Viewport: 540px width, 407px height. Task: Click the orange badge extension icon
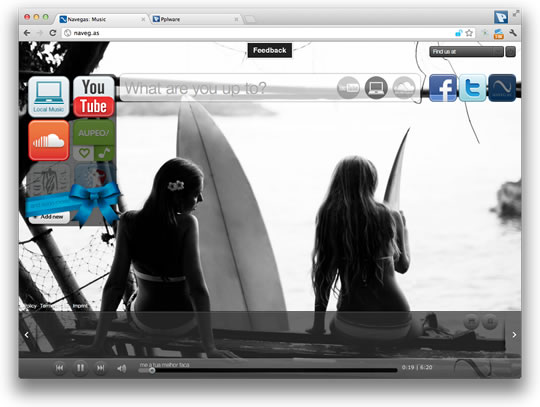click(498, 34)
